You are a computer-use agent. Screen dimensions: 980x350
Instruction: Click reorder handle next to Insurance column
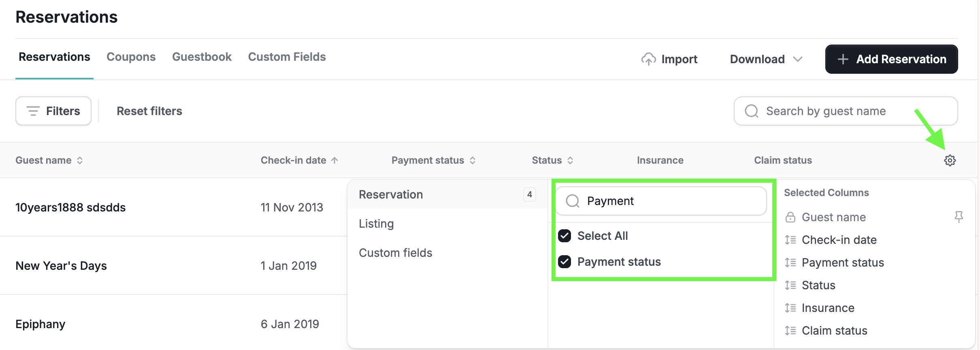pos(790,308)
